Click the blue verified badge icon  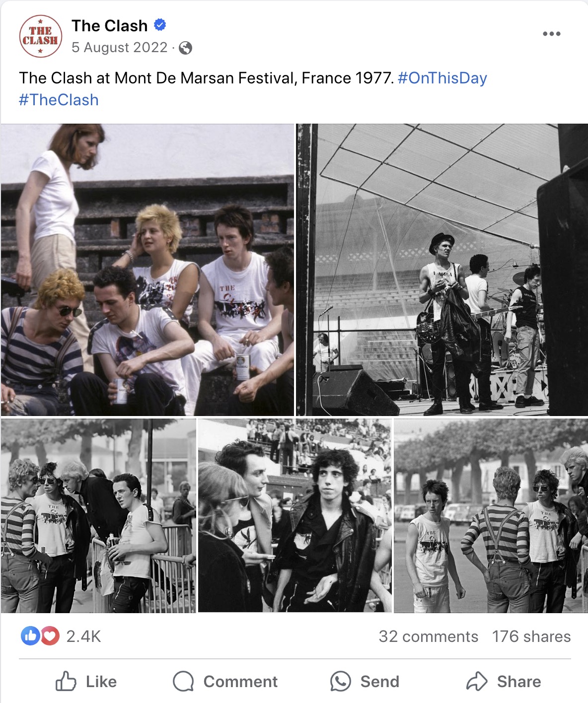point(160,24)
